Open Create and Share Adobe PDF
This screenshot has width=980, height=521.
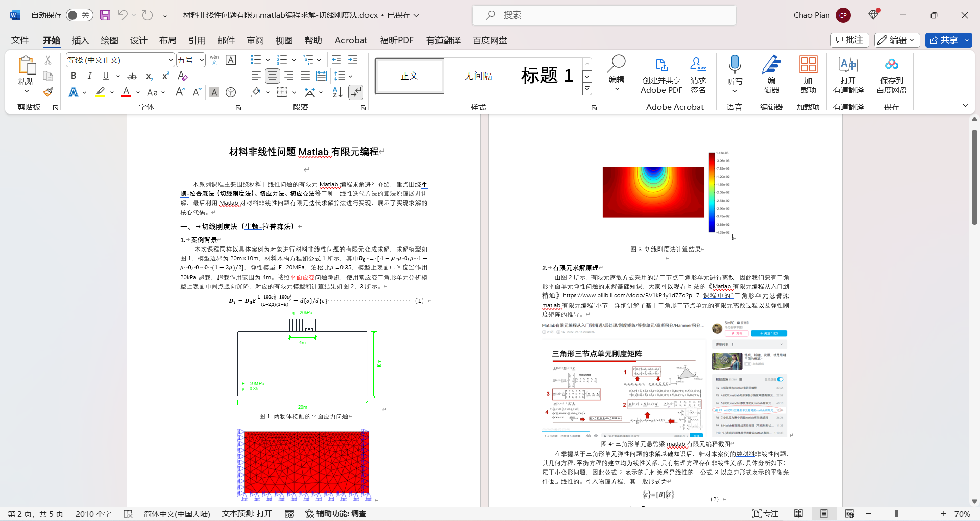(x=661, y=76)
